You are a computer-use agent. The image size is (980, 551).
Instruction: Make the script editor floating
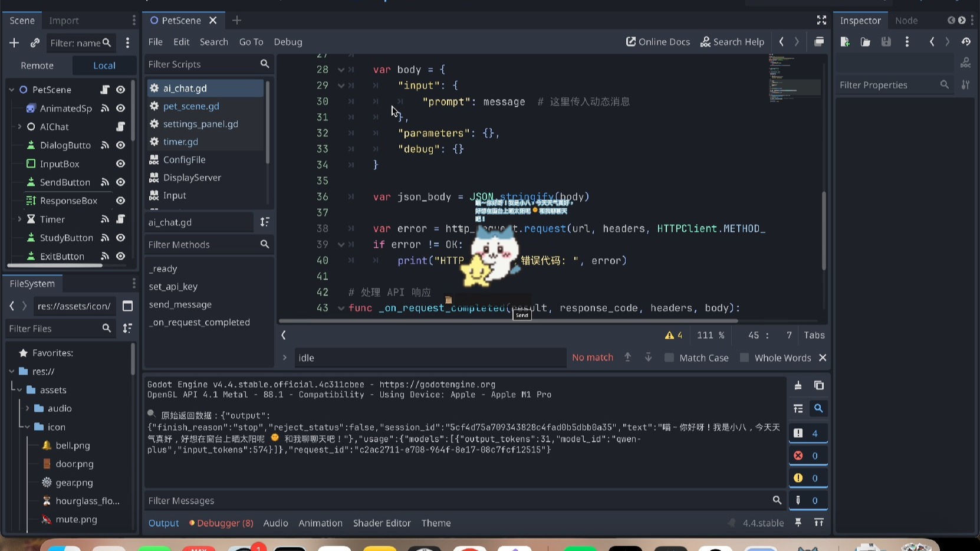click(819, 42)
